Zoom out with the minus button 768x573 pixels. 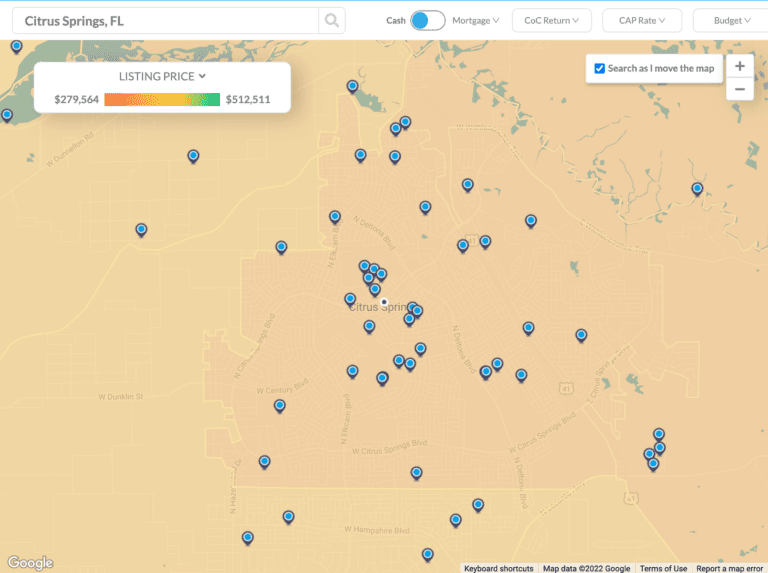tap(739, 90)
